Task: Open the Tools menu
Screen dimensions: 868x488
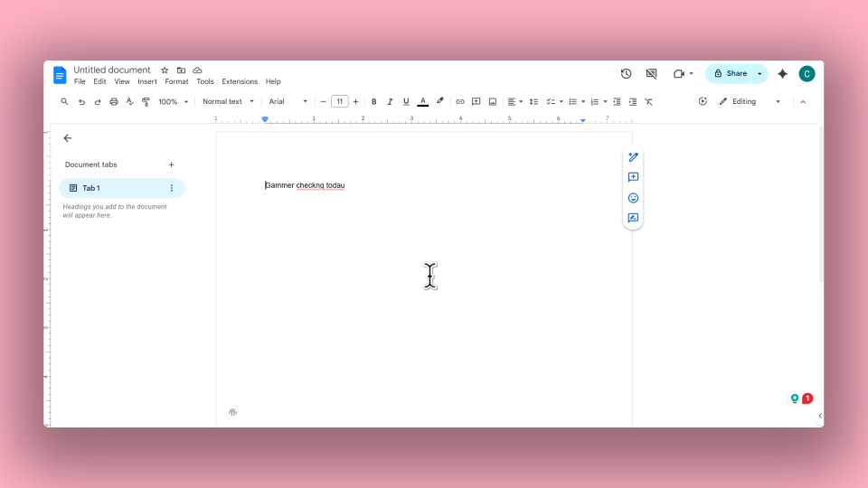Action: [x=205, y=81]
